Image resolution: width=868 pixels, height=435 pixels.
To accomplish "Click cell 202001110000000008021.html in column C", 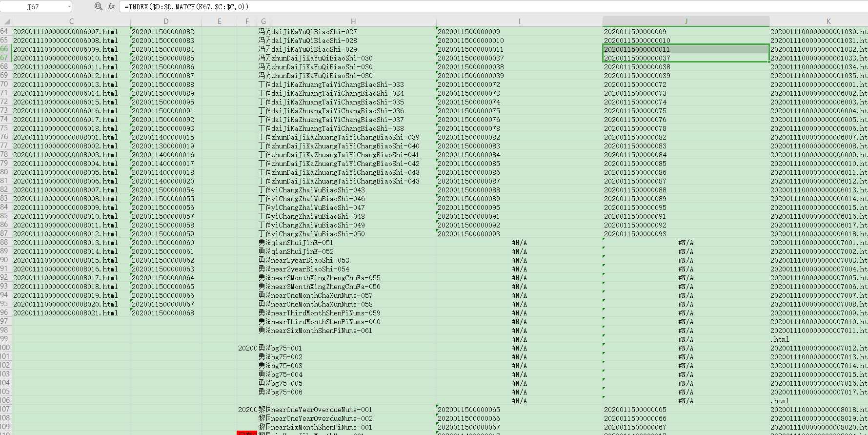I will point(71,313).
